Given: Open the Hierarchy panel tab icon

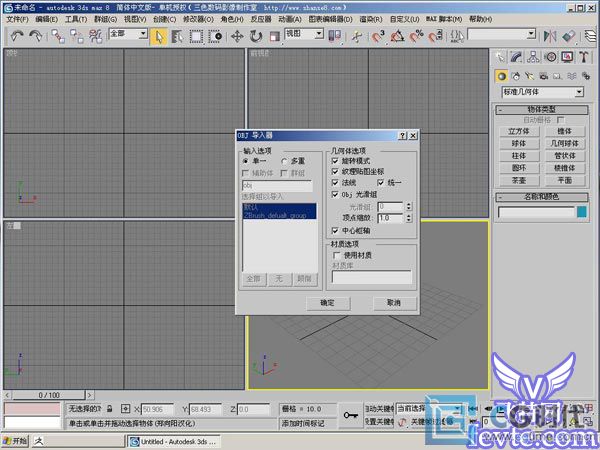Looking at the screenshot, I should point(533,57).
